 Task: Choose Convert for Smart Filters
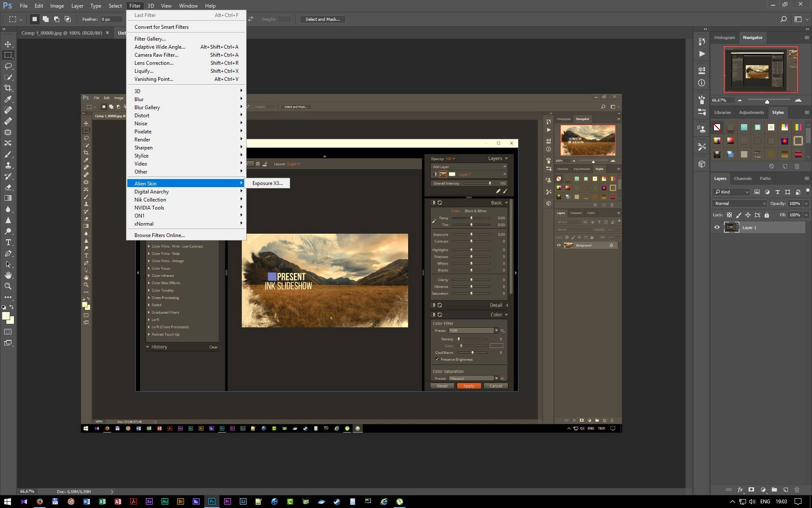point(186,27)
